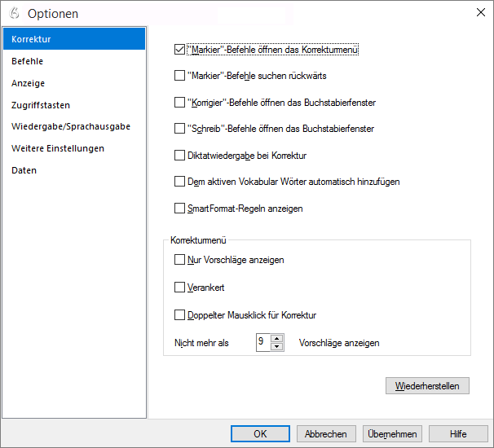The image size is (494, 448).
Task: Open Hilfe for this dialog
Action: [458, 434]
